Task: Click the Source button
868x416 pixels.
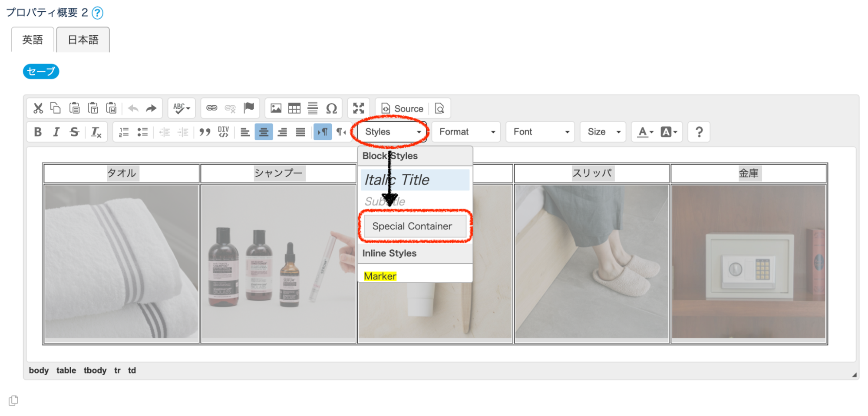Action: tap(402, 108)
